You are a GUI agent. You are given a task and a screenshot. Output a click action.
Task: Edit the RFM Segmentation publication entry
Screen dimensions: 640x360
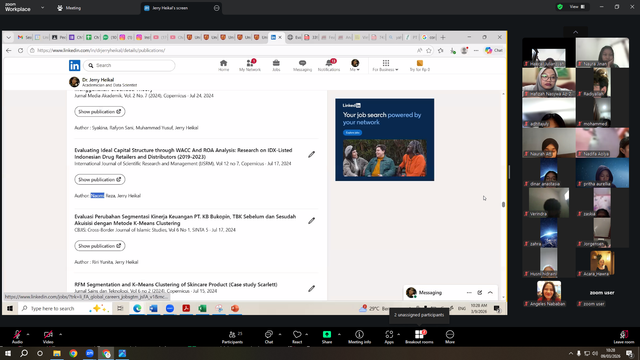[x=311, y=289]
